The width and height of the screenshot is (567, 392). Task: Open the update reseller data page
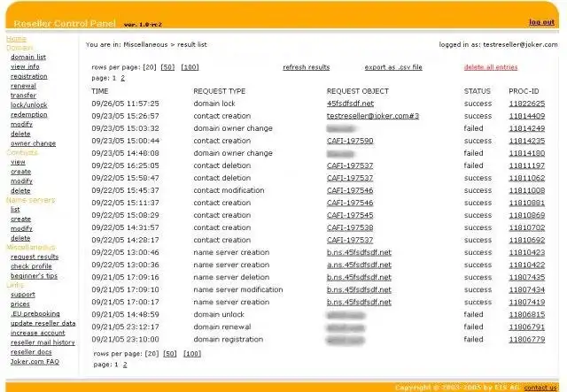coord(43,323)
